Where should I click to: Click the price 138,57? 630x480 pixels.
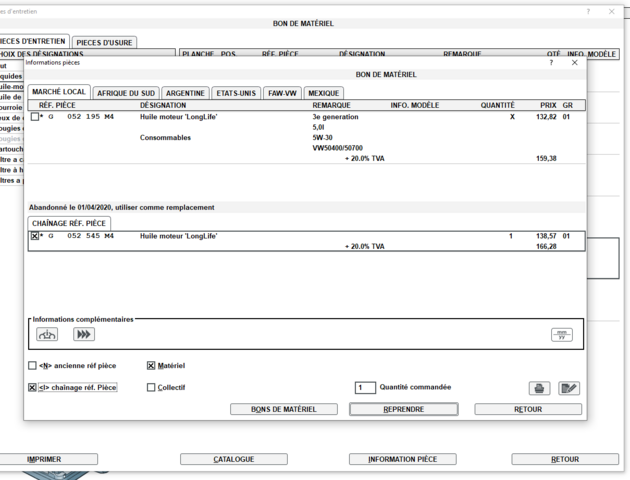click(546, 236)
